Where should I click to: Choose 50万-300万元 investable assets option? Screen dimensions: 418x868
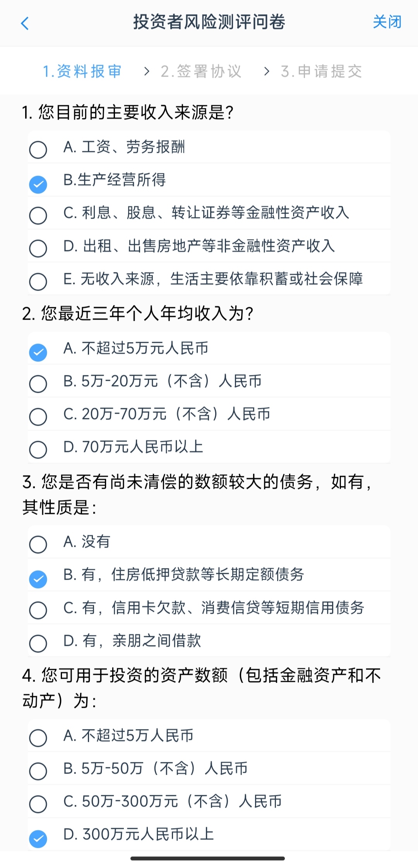pos(38,804)
